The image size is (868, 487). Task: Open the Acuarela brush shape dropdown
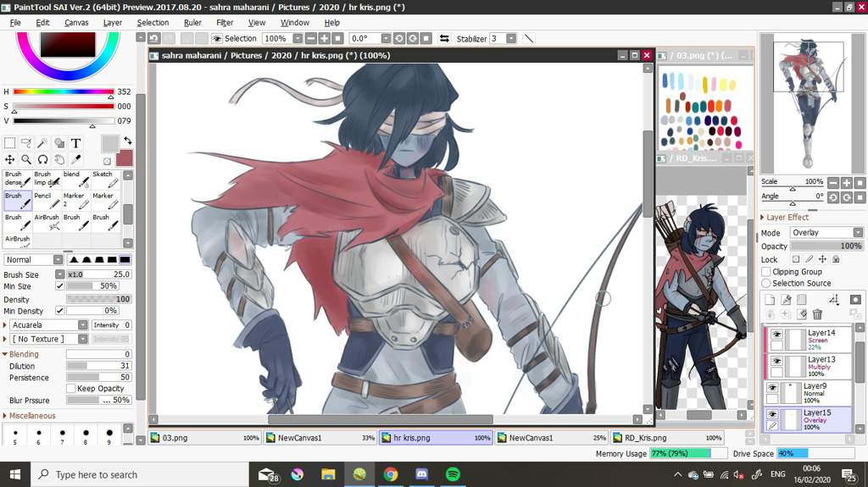[82, 325]
